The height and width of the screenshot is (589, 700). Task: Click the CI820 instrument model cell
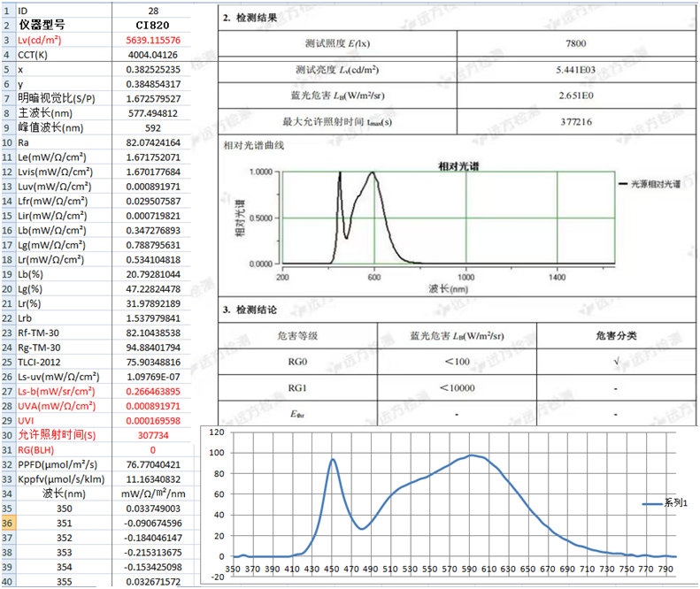153,25
